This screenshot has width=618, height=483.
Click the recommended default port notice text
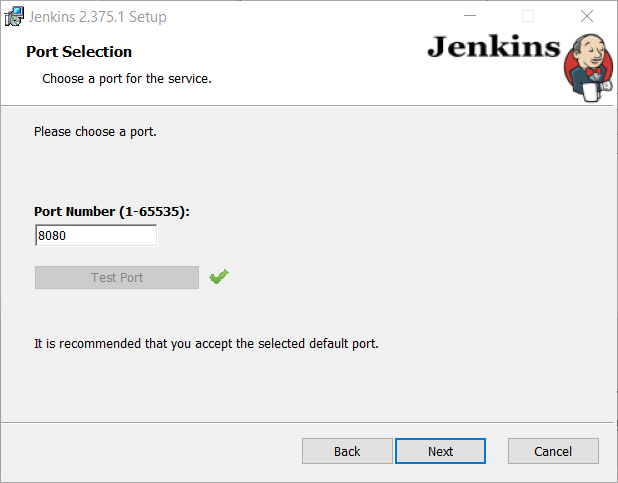tap(206, 343)
